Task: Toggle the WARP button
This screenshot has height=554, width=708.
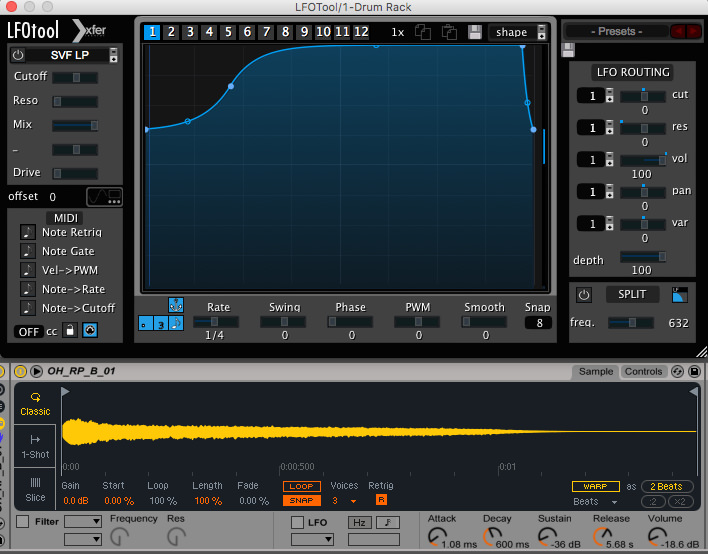Action: pyautogui.click(x=595, y=486)
